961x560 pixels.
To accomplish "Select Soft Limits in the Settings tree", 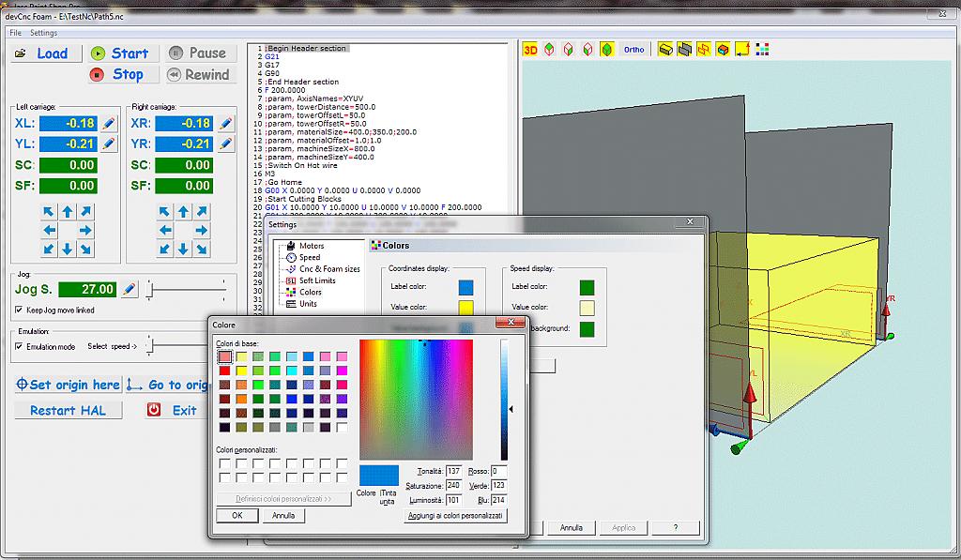I will coord(316,280).
